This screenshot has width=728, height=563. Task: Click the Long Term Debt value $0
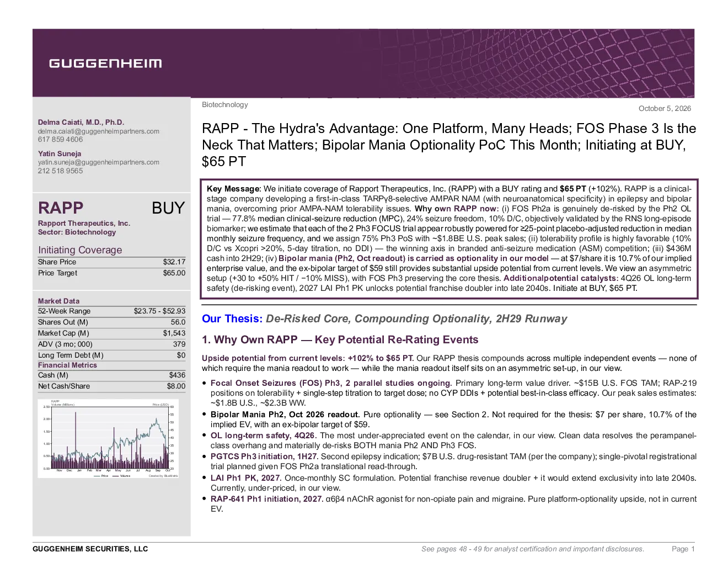[181, 355]
